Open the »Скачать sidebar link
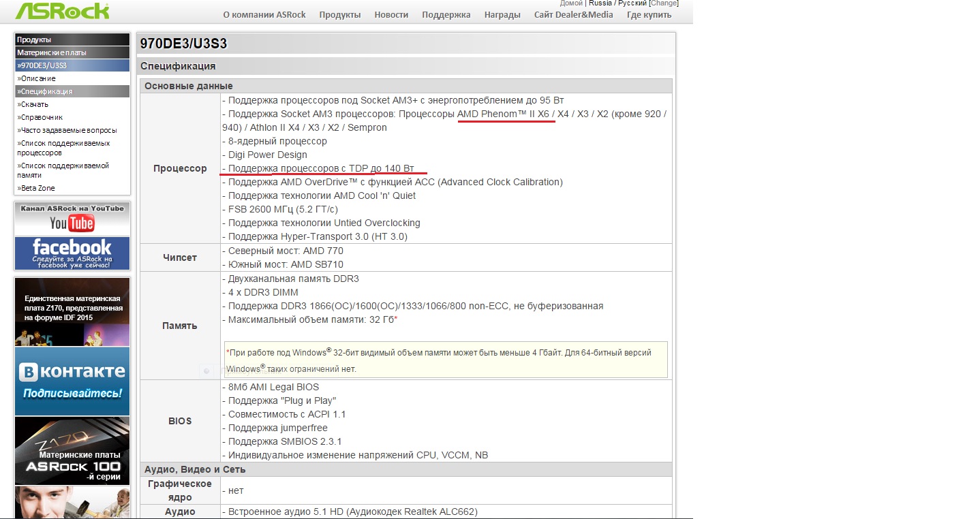The height and width of the screenshot is (519, 980). (33, 104)
